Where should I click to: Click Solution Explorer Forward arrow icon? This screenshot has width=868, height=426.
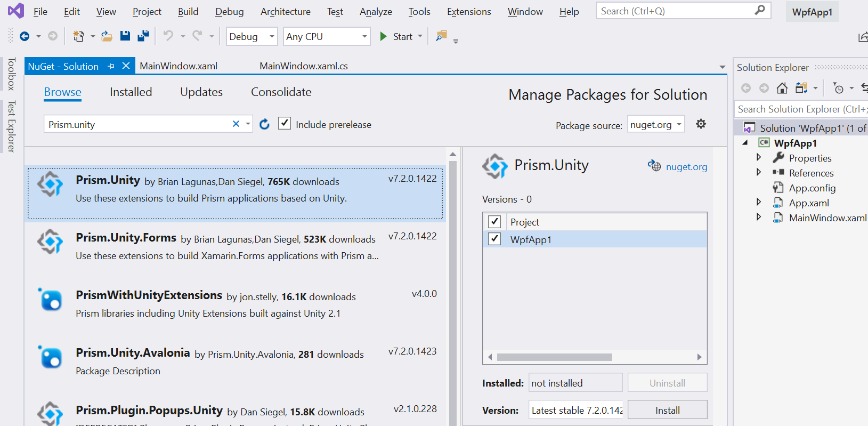tap(764, 88)
